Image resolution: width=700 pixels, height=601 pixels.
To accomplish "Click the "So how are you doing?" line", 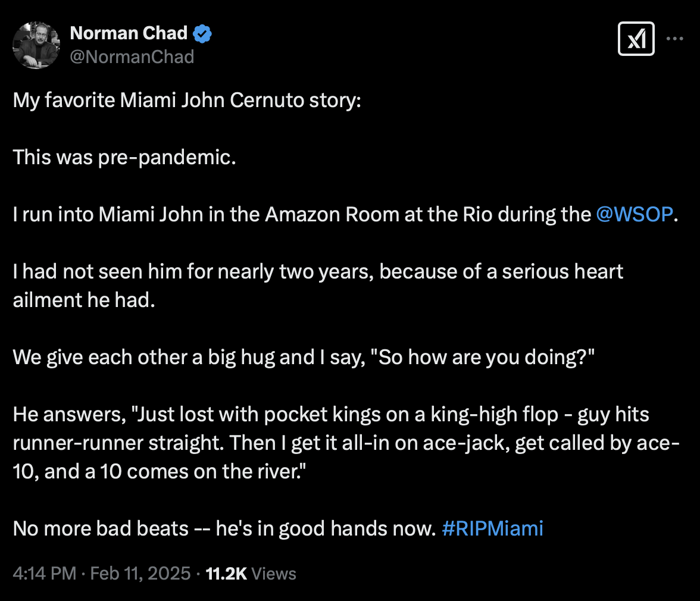I will (304, 357).
